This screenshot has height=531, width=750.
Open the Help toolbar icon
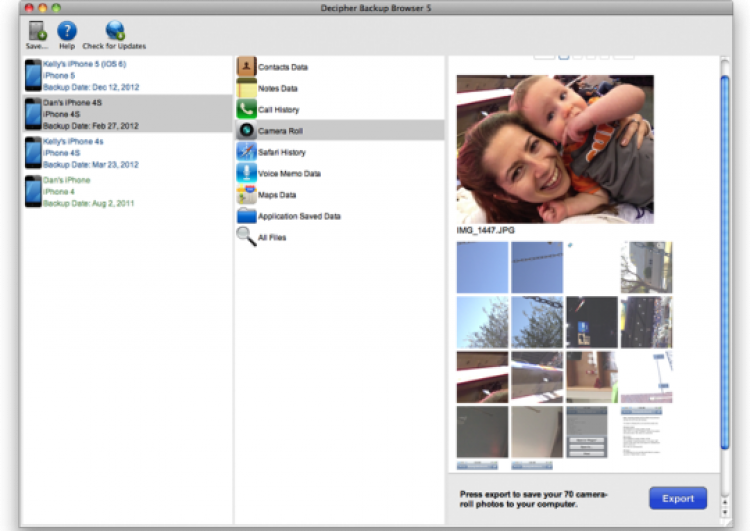(x=67, y=31)
